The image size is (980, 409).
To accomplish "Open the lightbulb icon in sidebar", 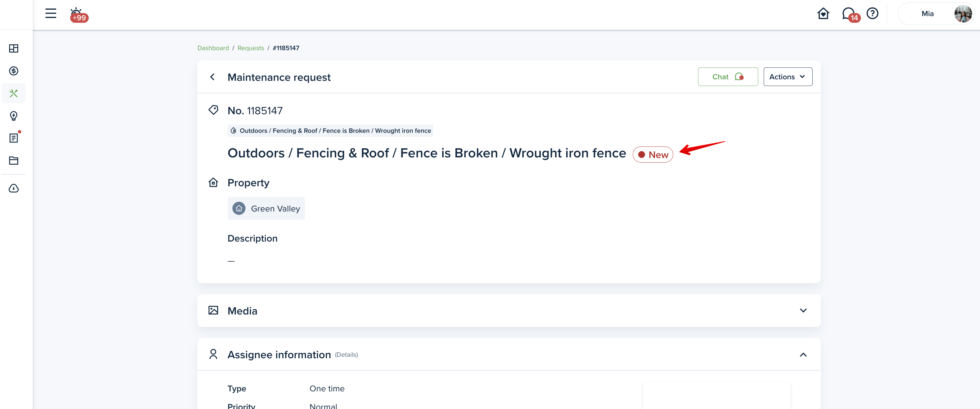I will pos(14,116).
